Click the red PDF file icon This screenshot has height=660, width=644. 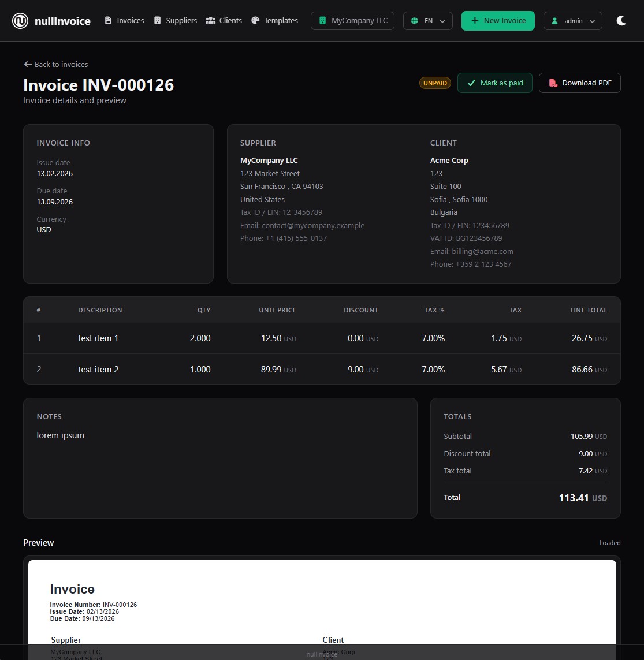coord(553,83)
